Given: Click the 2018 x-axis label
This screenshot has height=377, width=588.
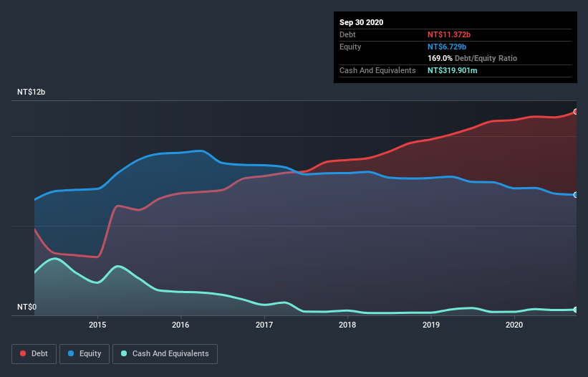Looking at the screenshot, I should (347, 325).
